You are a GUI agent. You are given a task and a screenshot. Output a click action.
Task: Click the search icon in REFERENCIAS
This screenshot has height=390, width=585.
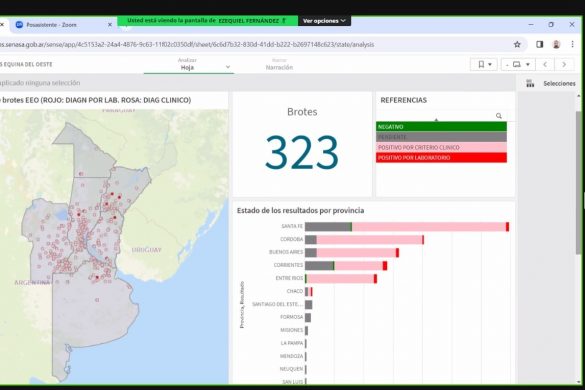point(499,116)
